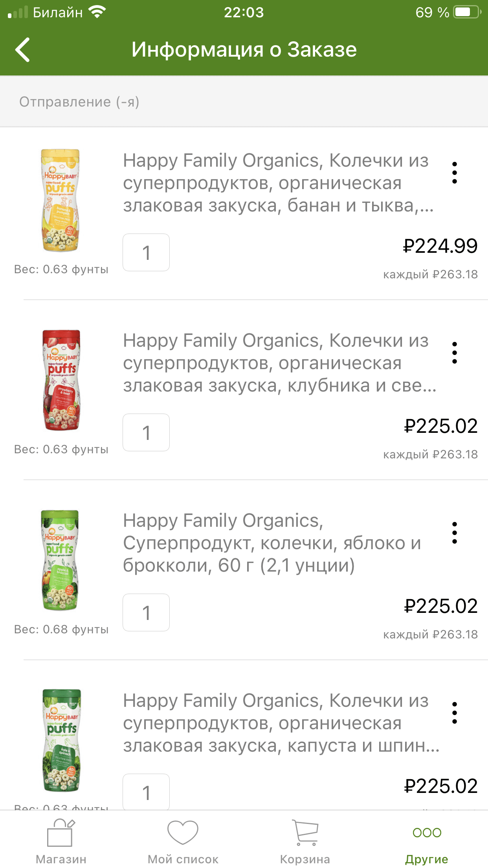This screenshot has width=488, height=868.
Task: Open options menu for banana pumpkin puffs
Action: pos(454,173)
